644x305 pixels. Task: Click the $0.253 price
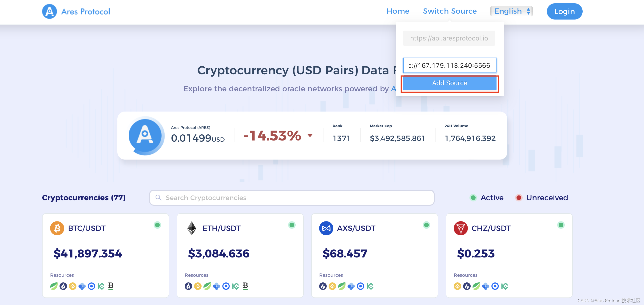pyautogui.click(x=476, y=253)
